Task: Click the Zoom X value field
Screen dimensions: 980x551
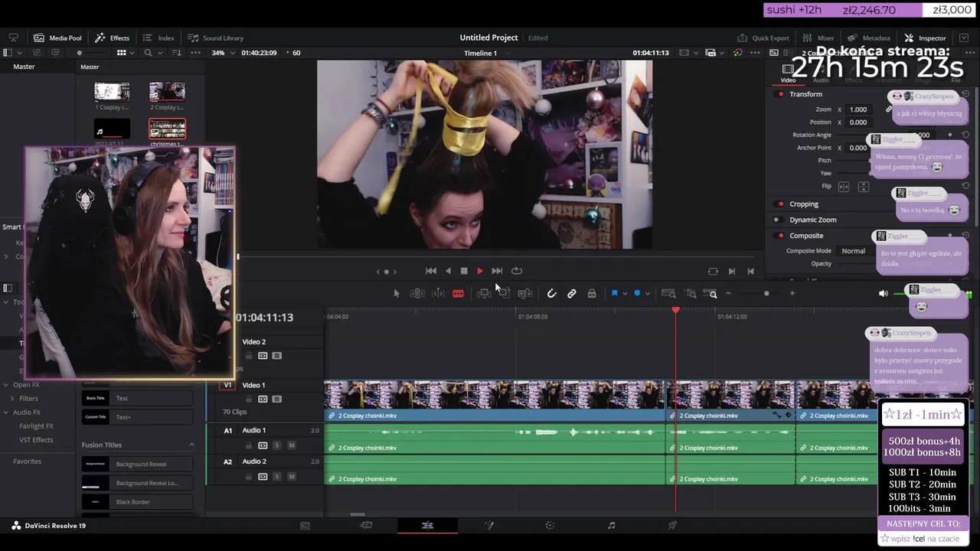Action: [858, 109]
